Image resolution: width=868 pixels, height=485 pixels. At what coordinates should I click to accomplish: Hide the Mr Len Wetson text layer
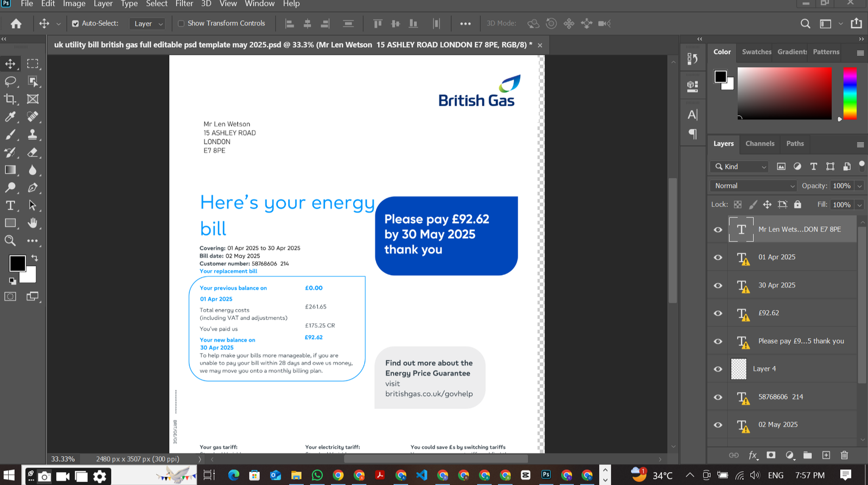pos(718,229)
